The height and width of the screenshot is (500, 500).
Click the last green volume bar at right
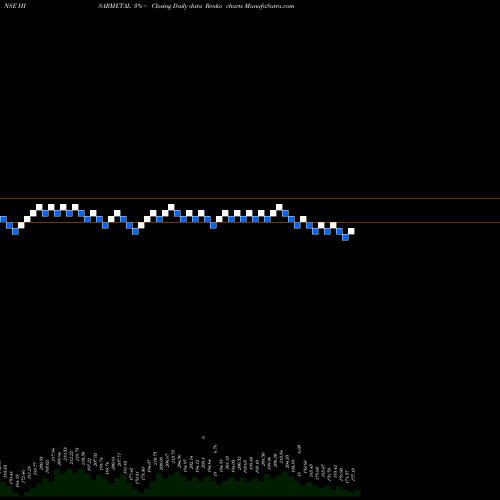coord(357,493)
